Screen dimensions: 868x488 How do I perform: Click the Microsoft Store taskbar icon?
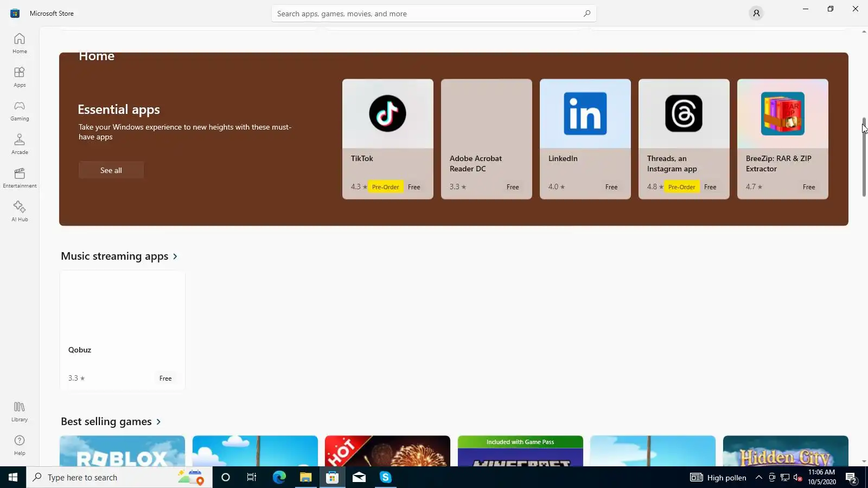tap(332, 477)
